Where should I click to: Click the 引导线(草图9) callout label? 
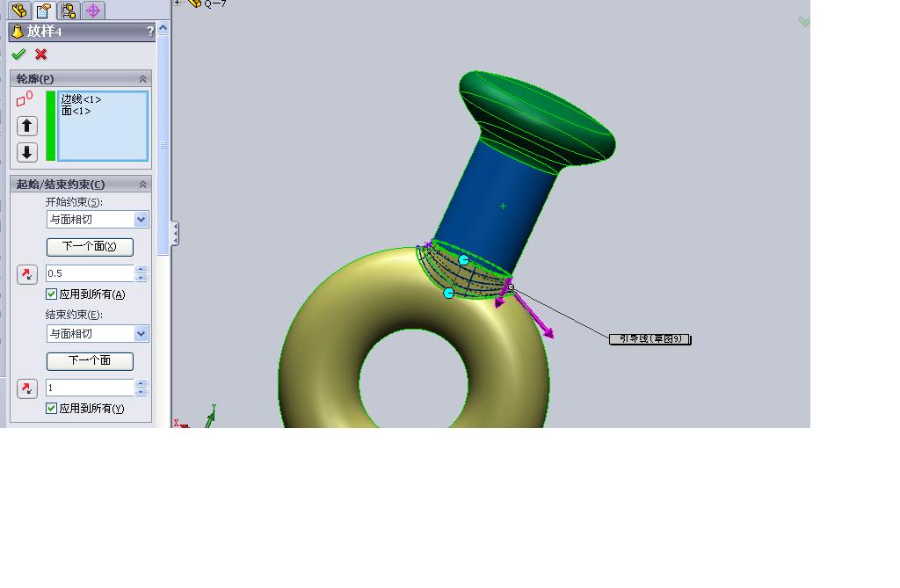[650, 339]
